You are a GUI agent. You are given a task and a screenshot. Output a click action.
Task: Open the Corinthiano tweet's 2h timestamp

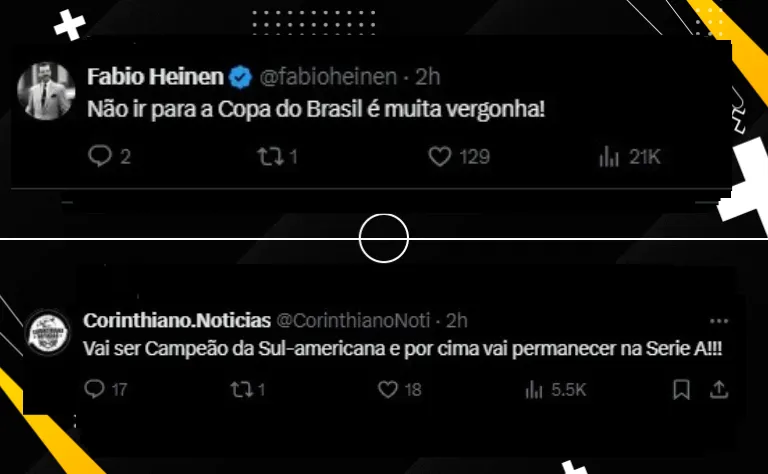coord(457,321)
